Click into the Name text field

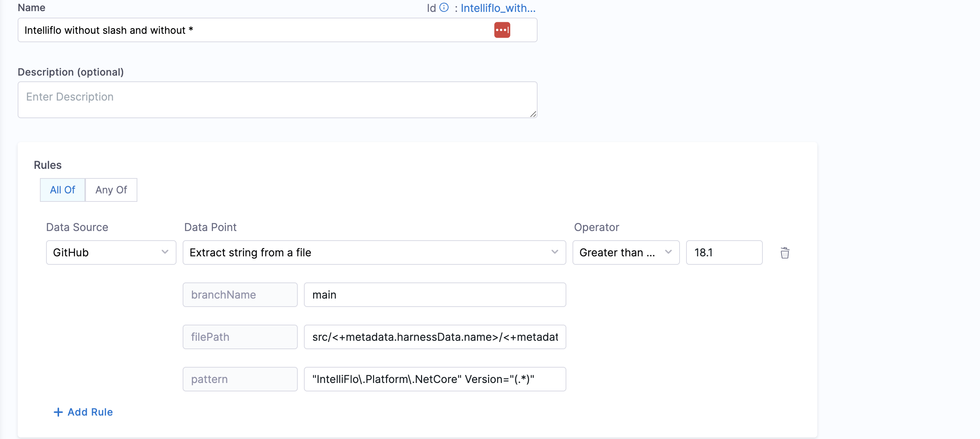253,30
